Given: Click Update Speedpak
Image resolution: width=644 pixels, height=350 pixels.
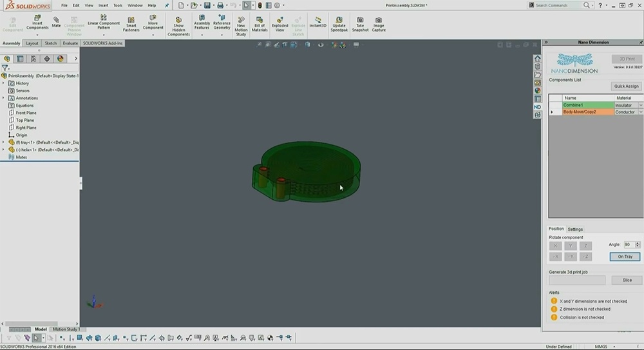Looking at the screenshot, I should pyautogui.click(x=339, y=24).
